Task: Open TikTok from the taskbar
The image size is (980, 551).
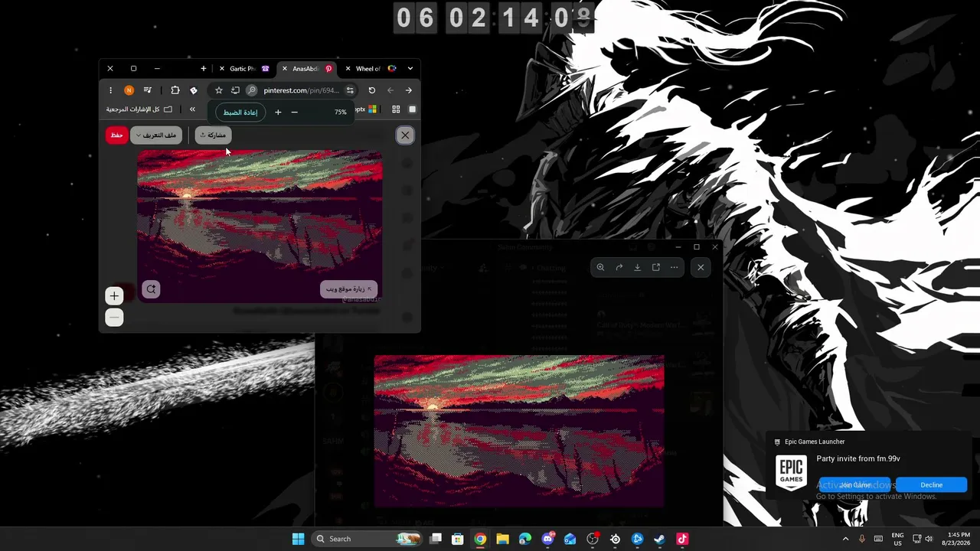Action: (682, 539)
